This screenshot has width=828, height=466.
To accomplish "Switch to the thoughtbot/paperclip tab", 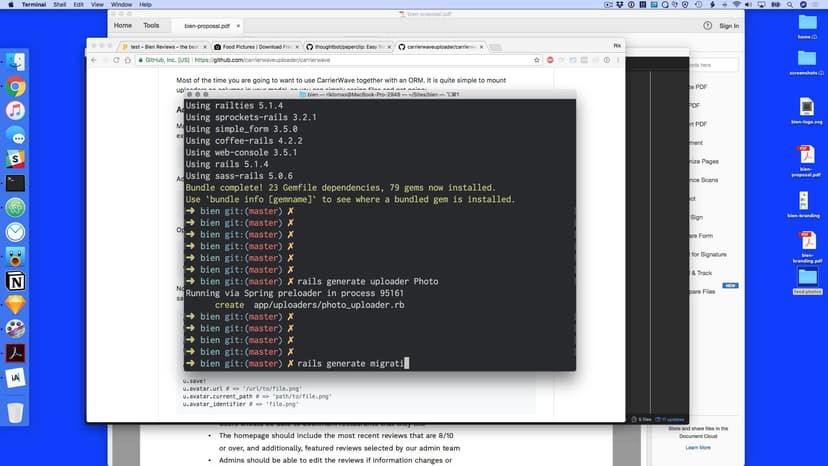I will point(347,47).
